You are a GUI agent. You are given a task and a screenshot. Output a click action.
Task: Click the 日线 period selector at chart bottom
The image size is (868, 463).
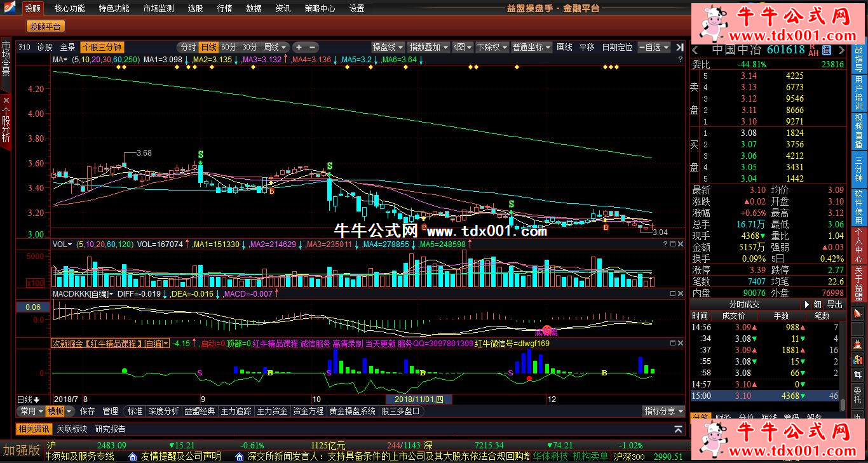(x=27, y=399)
